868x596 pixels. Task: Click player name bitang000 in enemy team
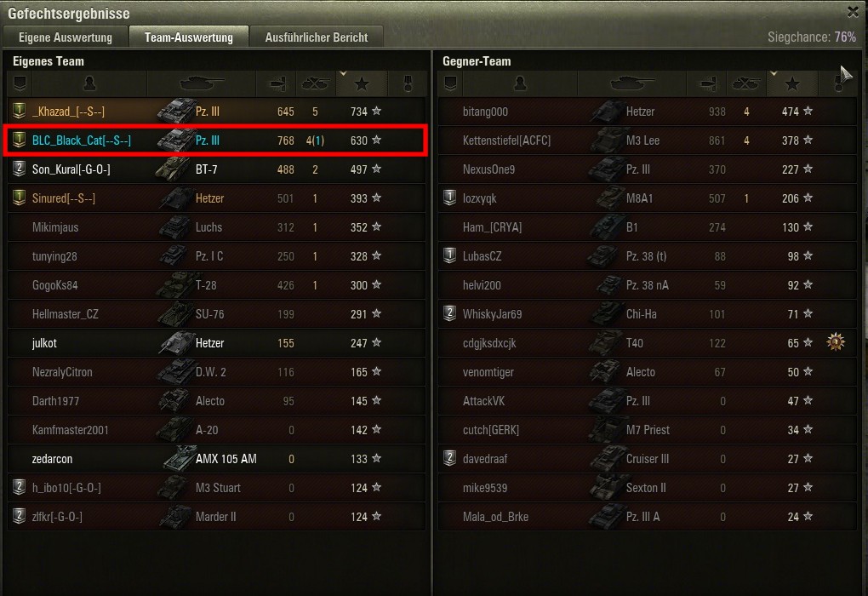pyautogui.click(x=485, y=112)
